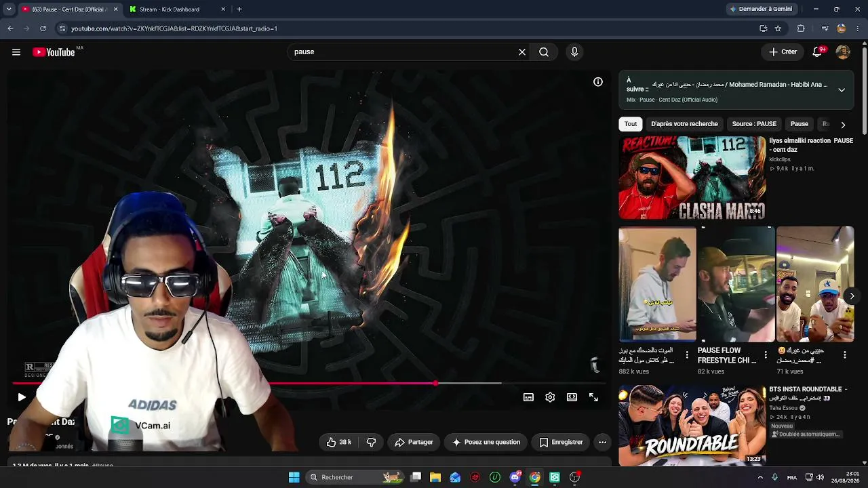The height and width of the screenshot is (488, 868).
Task: Toggle subtitles on the video player
Action: (x=528, y=397)
